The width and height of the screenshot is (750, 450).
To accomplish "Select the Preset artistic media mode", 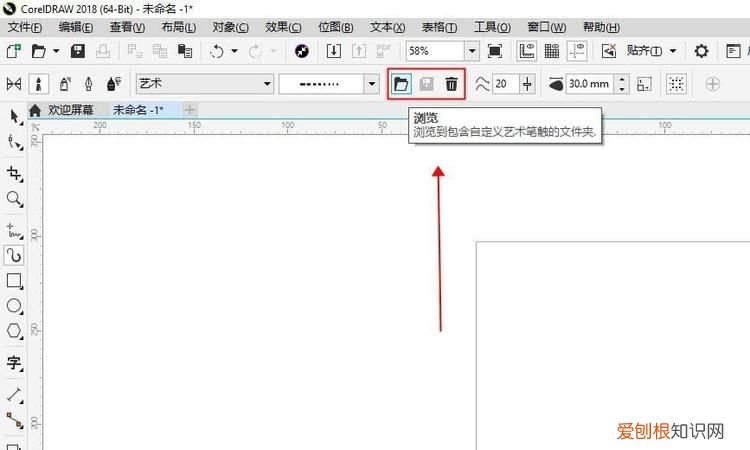I will click(13, 84).
